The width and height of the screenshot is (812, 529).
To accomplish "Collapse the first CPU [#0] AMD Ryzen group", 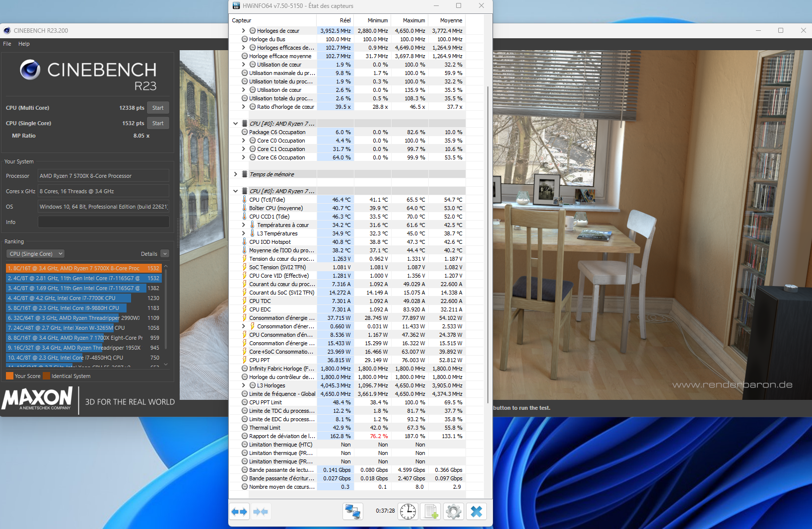I will coord(235,124).
